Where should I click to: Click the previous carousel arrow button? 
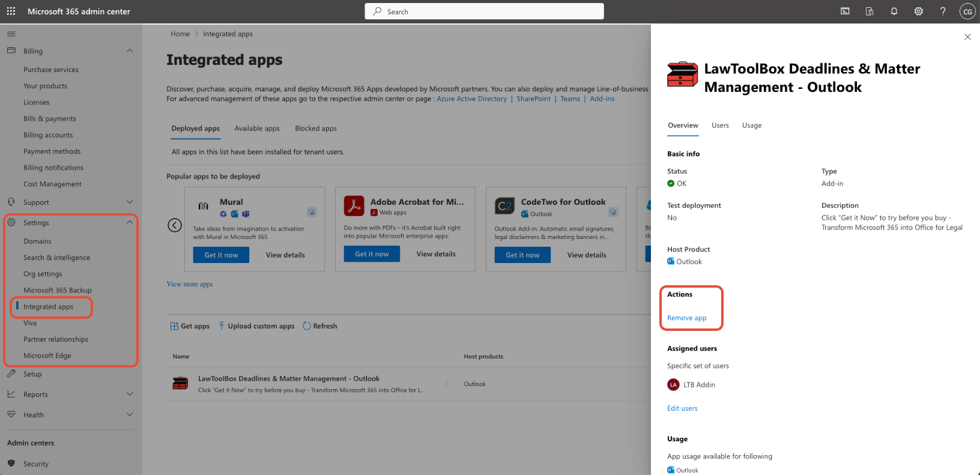coord(175,225)
